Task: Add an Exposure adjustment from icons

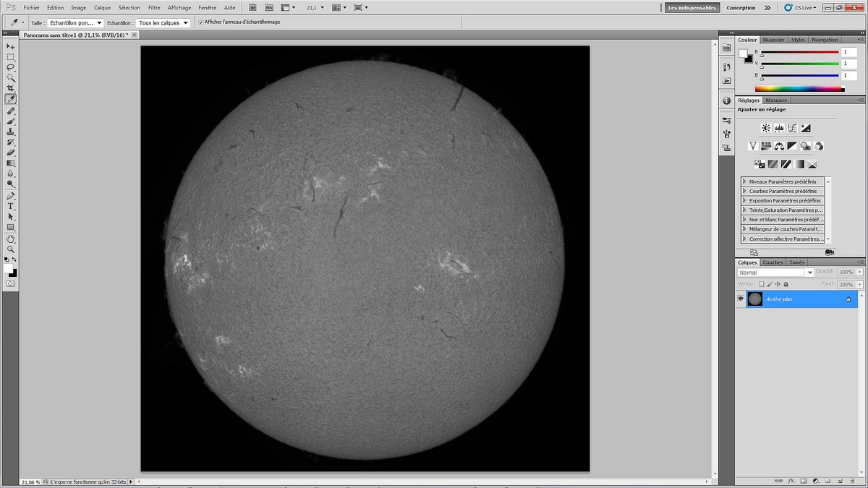Action: pyautogui.click(x=805, y=128)
